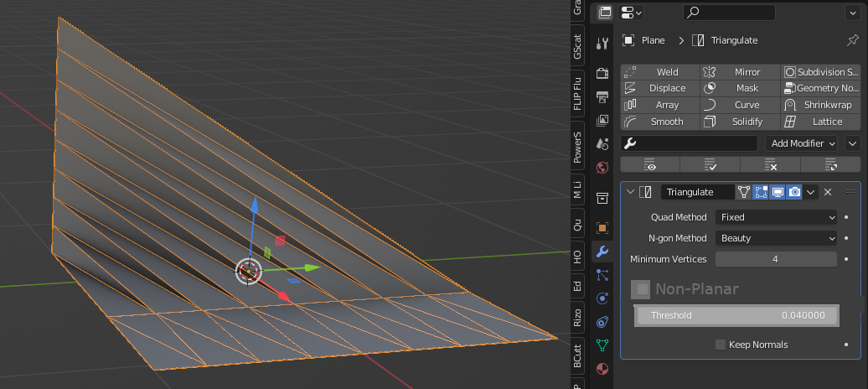
Task: Toggle expand or collapse of all modifiers
Action: [x=830, y=164]
